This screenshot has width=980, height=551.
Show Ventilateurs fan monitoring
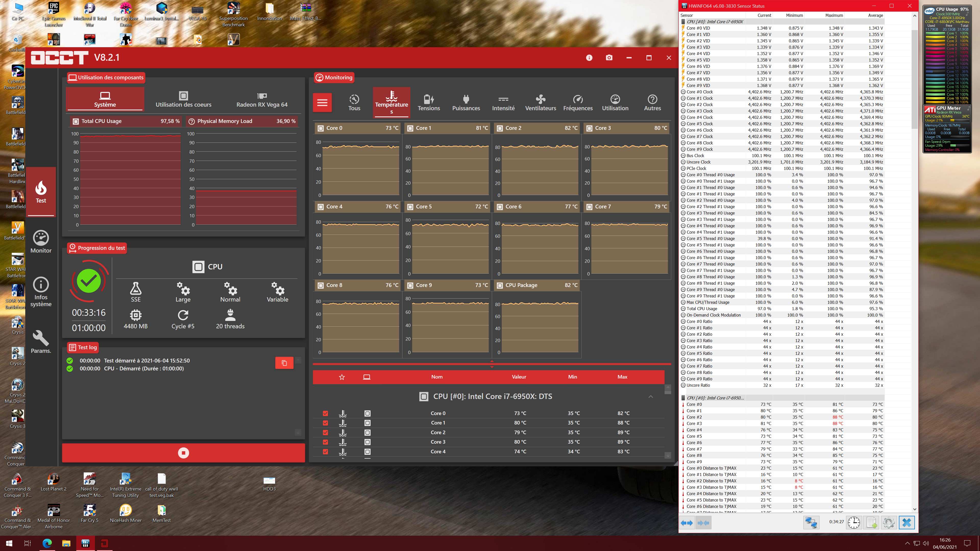540,103
